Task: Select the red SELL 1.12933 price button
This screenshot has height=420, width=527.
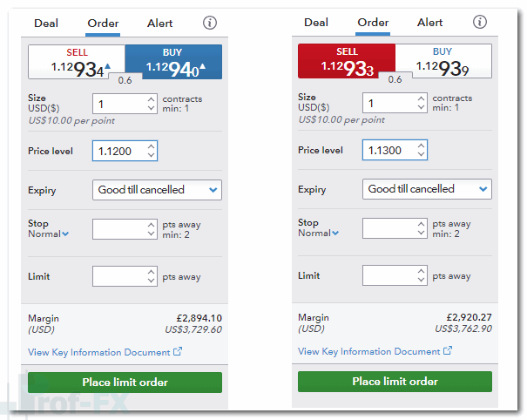Action: click(x=347, y=62)
